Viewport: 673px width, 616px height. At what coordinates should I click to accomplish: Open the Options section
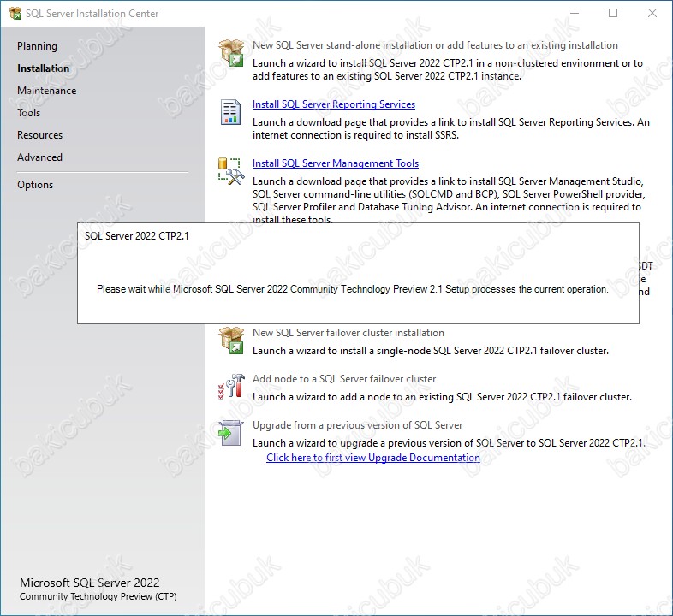tap(35, 185)
